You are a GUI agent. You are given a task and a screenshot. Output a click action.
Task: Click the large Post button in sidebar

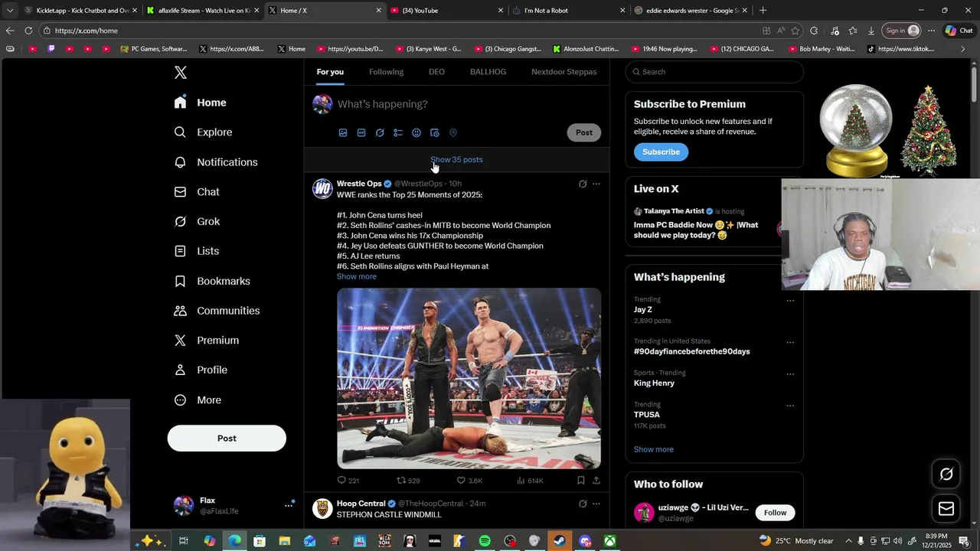pyautogui.click(x=227, y=439)
